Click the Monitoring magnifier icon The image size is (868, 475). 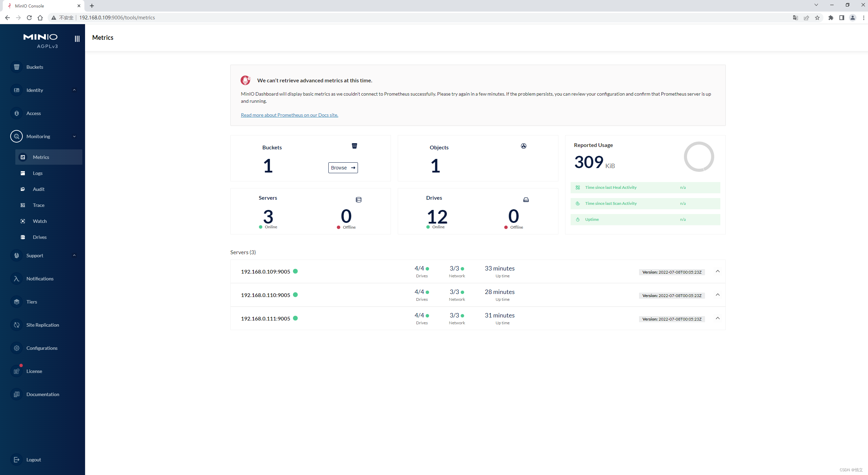coord(16,136)
